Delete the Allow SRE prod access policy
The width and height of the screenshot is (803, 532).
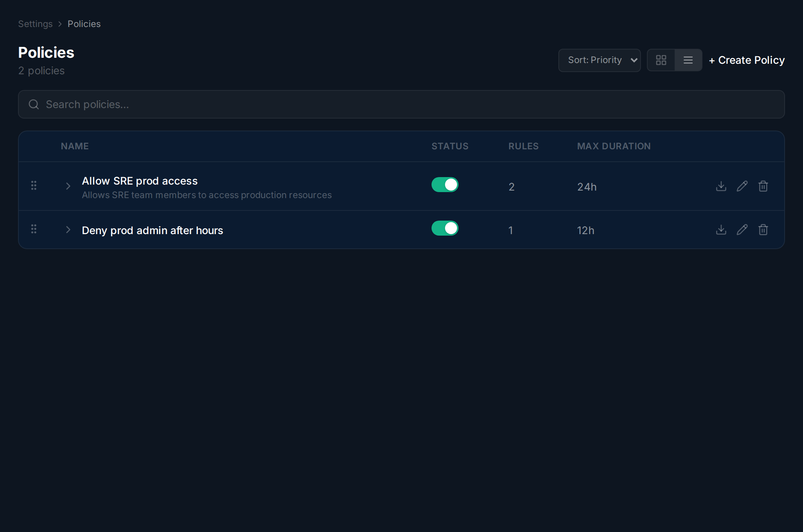763,186
